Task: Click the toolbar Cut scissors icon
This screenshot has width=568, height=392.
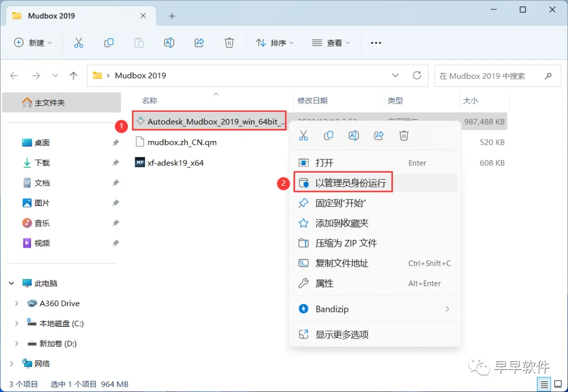Action: pyautogui.click(x=78, y=43)
